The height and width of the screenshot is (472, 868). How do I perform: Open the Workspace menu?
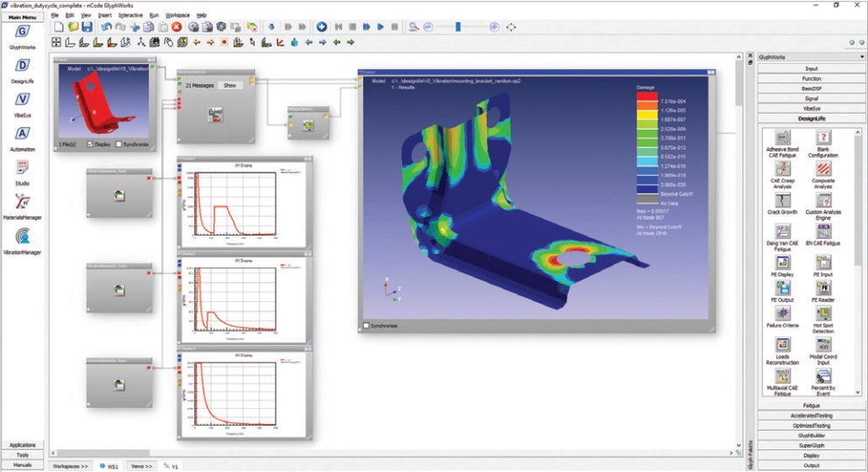(x=177, y=15)
